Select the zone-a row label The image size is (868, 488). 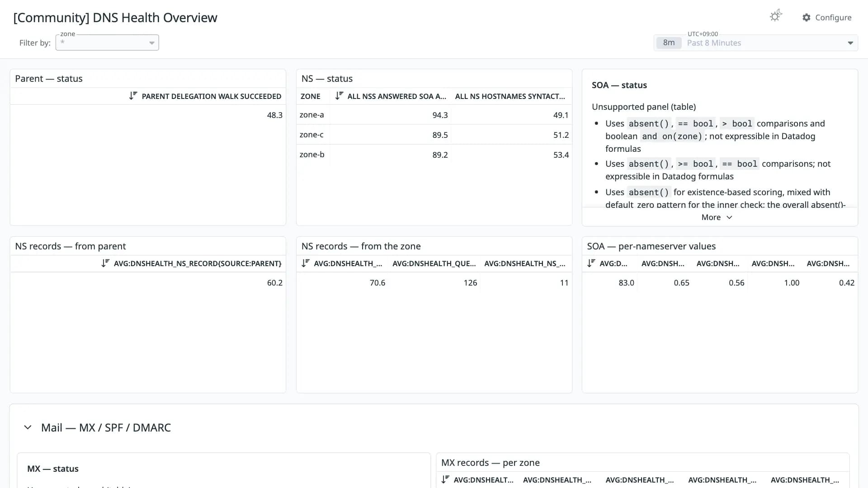tap(311, 115)
